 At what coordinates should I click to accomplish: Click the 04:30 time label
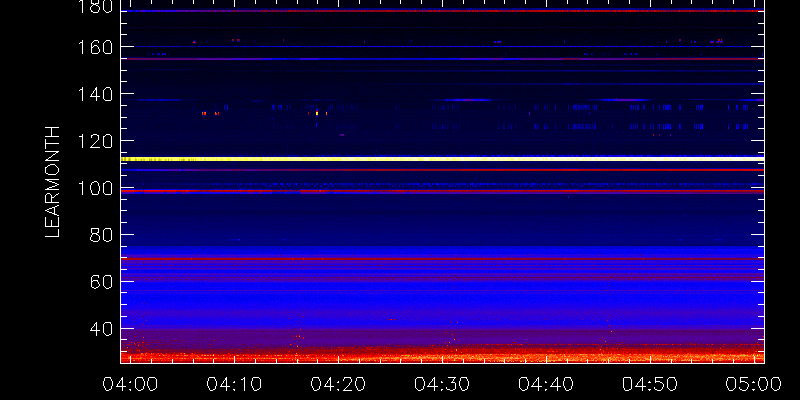click(x=442, y=384)
